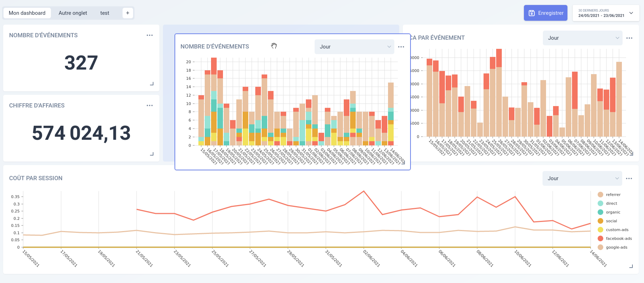Viewport: 644px width, 283px height.
Task: Click resize handle of the 327 events card
Action: click(x=152, y=84)
